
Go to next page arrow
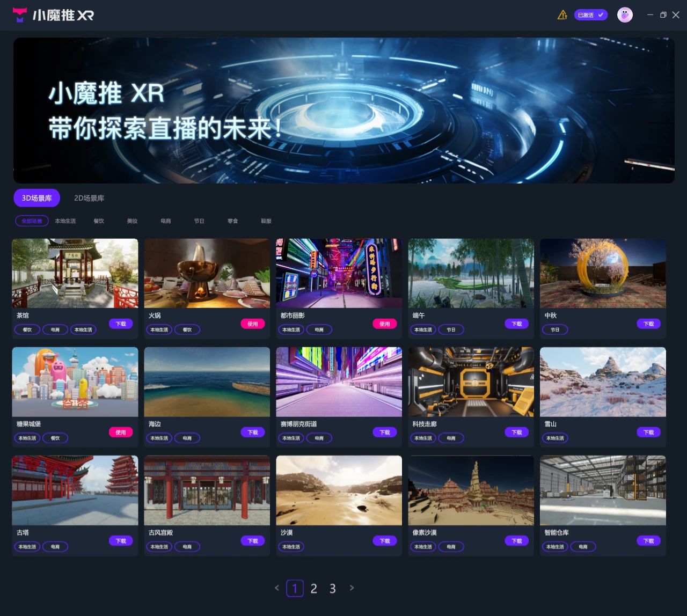[352, 588]
